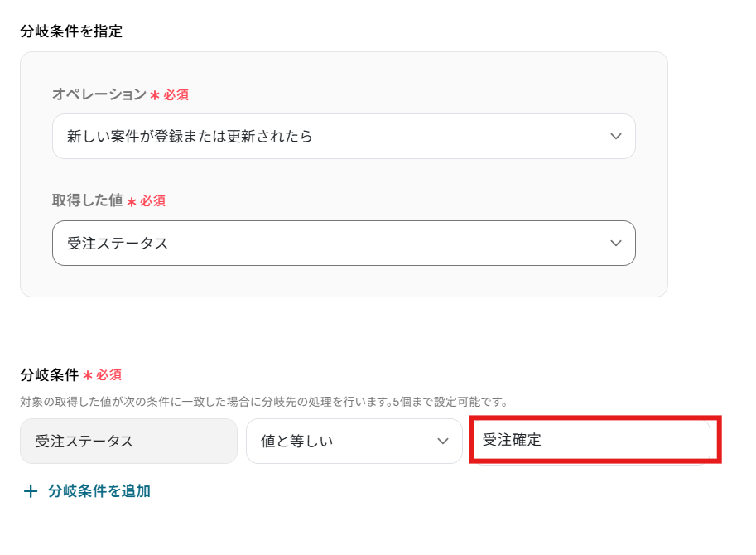
Task: Click the plus icon next to 分岐条件を追加
Action: (x=31, y=491)
